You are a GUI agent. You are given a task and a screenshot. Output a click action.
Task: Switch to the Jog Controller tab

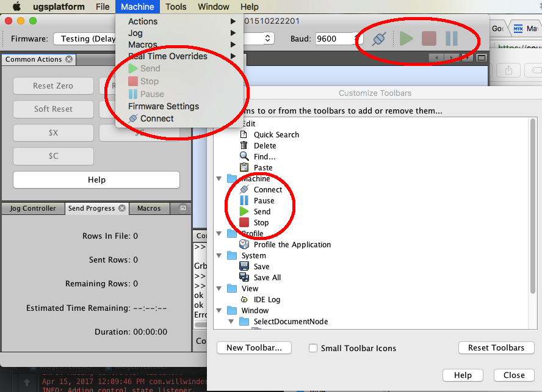coord(33,208)
